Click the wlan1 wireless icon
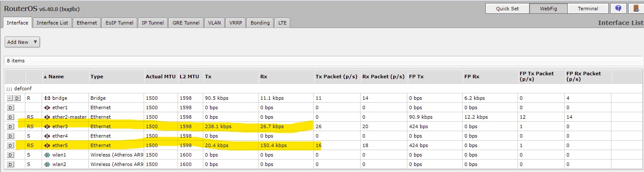The height and width of the screenshot is (172, 644). click(47, 155)
